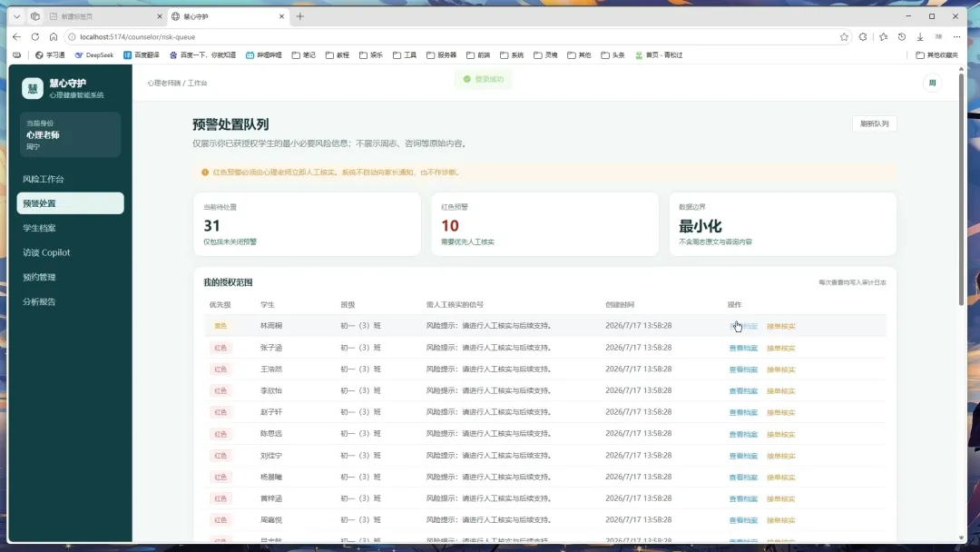Click 查看档案 for 杨晨曦
This screenshot has width=980, height=552.
(x=743, y=478)
